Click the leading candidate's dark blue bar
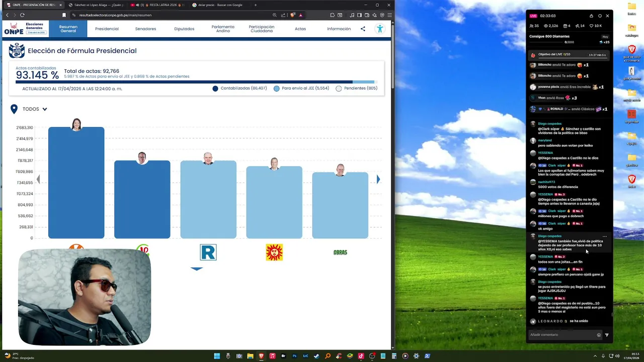Viewport: 644px width, 362px height. click(x=76, y=183)
